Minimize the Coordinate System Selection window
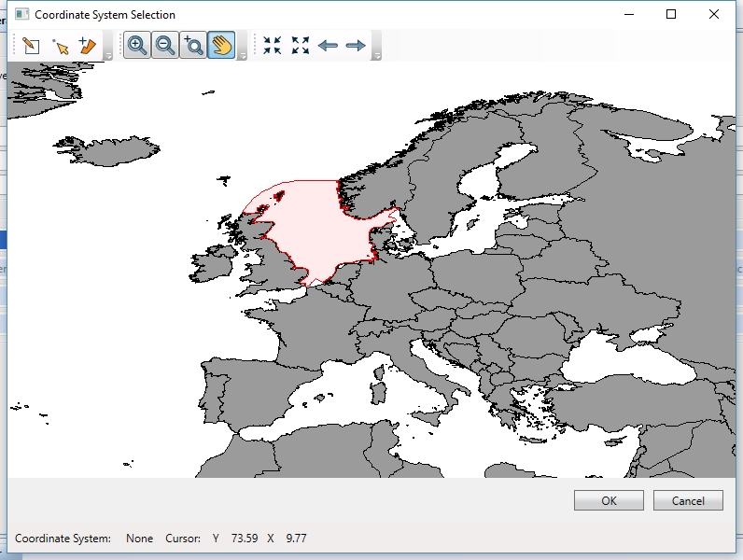Viewport: 743px width, 560px height. 629,14
